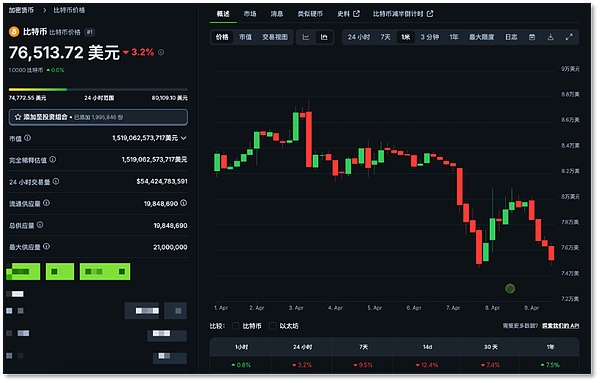The height and width of the screenshot is (383, 600).
Task: Select the candlestick chart icon
Action: pos(324,37)
